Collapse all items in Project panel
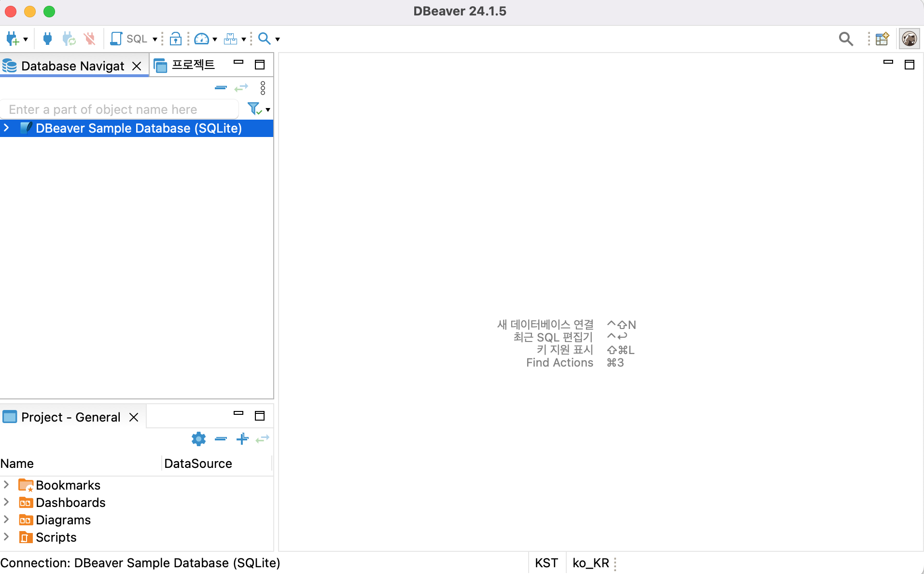The width and height of the screenshot is (924, 574). [x=221, y=439]
